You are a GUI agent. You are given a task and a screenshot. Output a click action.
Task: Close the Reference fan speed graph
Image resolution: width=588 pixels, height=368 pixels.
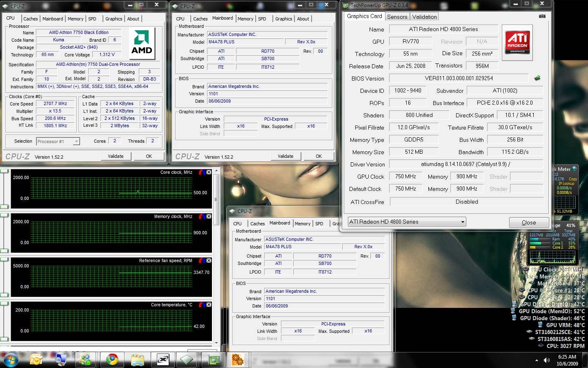click(x=209, y=261)
